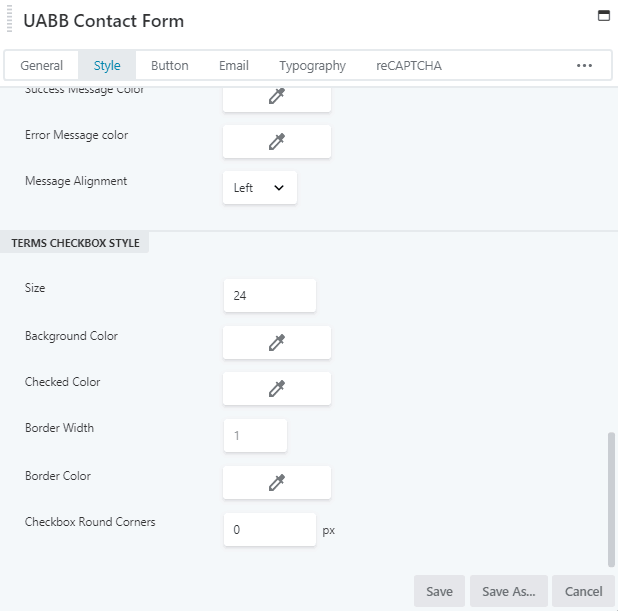
Task: Open the Button tab
Action: [169, 66]
